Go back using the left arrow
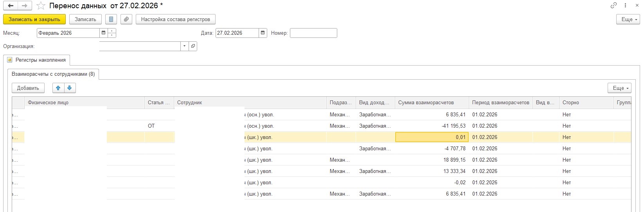 11,6
